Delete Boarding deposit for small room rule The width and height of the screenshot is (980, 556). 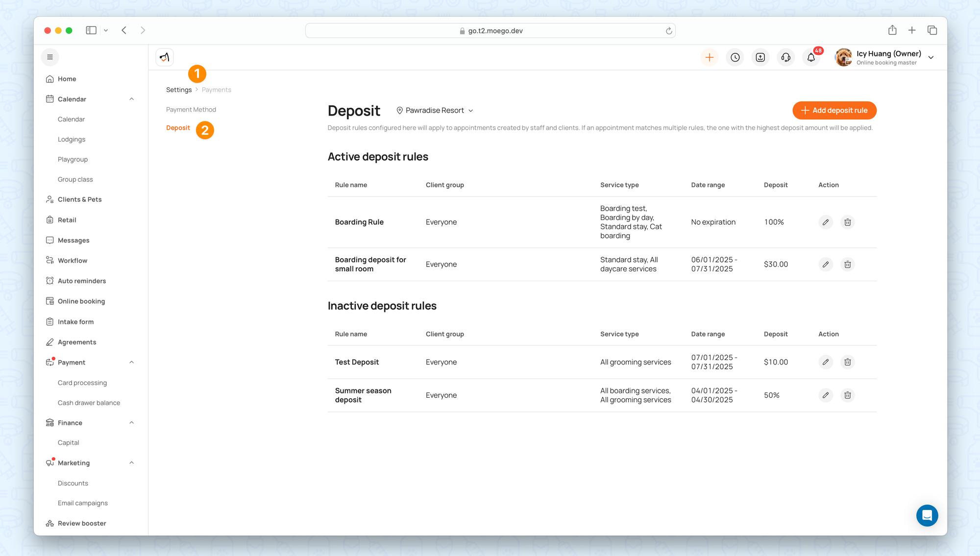point(847,265)
